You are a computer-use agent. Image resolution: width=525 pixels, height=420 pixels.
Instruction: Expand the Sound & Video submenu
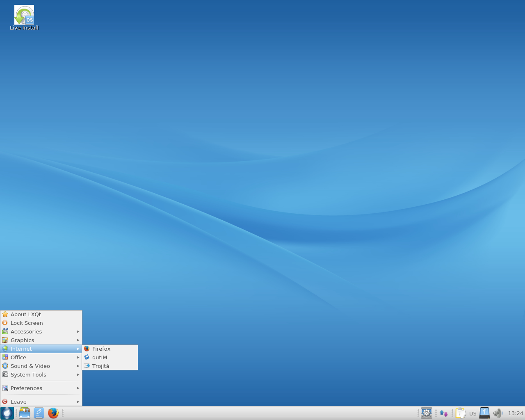41,366
